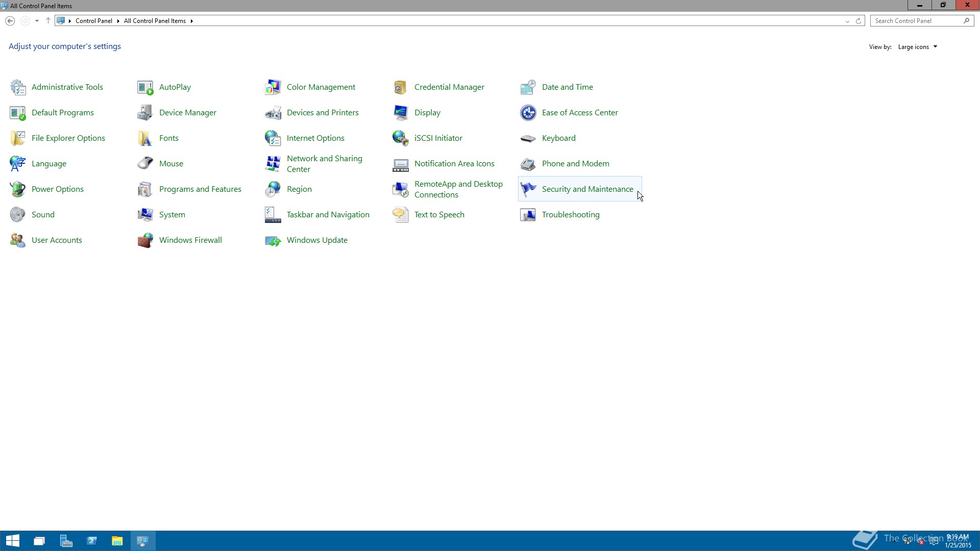Open the taskbar desktop window icon
Screen dimensions: 980x551
[x=39, y=541]
